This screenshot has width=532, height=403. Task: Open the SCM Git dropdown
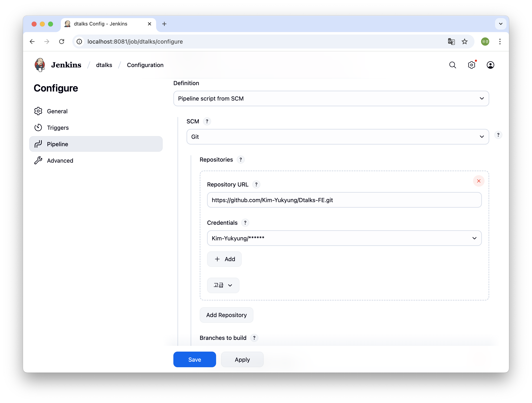pos(337,137)
